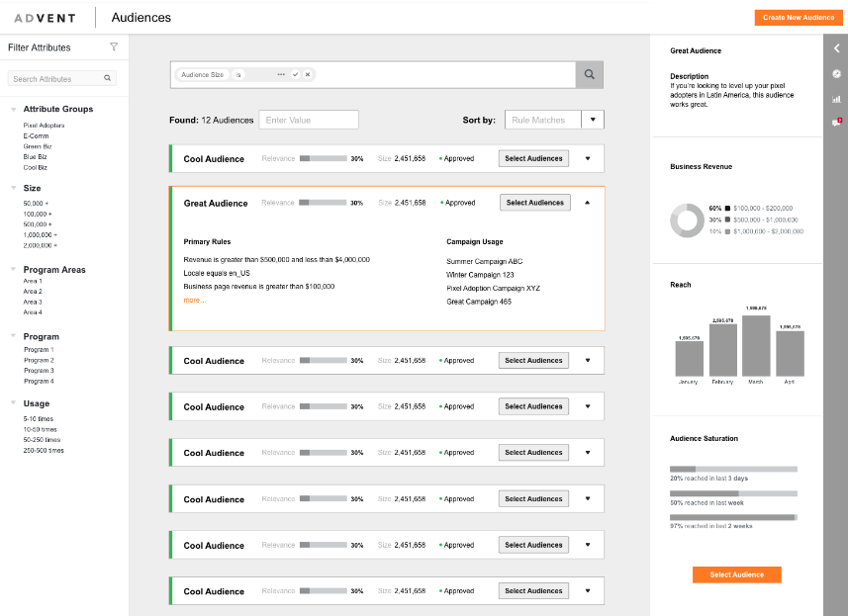Collapse the expanded Great Audience row
Viewport: 848px width, 616px height.
[587, 203]
